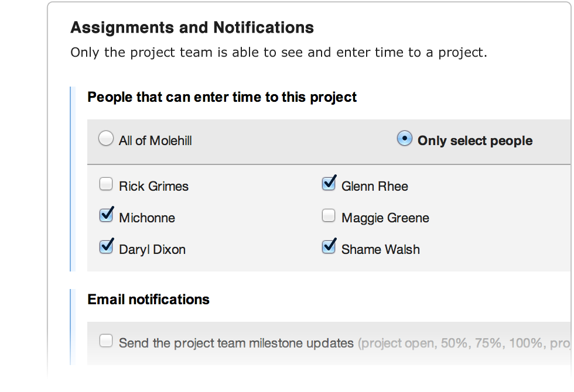
Task: Enable time entry for Maggie Greene
Action: tap(329, 215)
